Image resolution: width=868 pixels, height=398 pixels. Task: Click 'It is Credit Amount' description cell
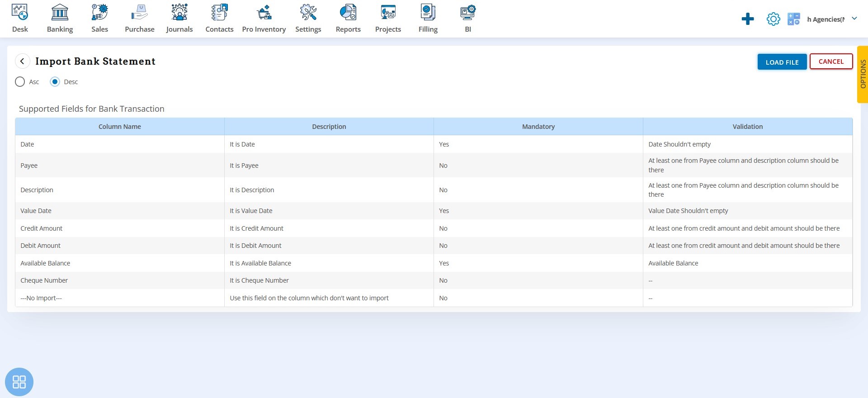point(329,228)
